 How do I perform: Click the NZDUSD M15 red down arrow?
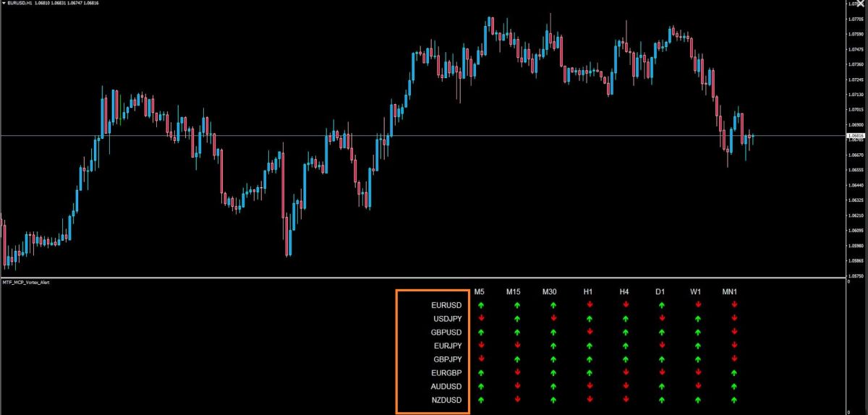tap(517, 399)
